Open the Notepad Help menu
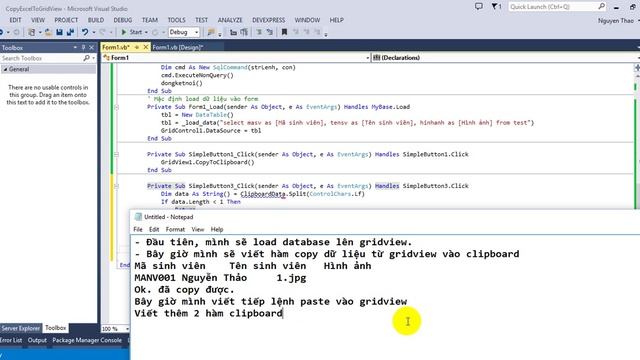640x360 pixels. [x=217, y=229]
